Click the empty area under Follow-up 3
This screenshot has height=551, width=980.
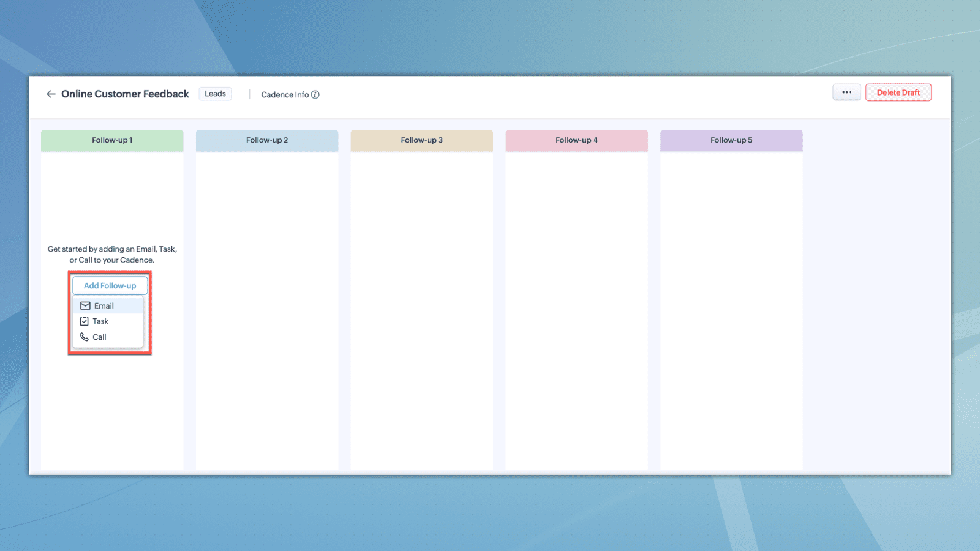421,306
